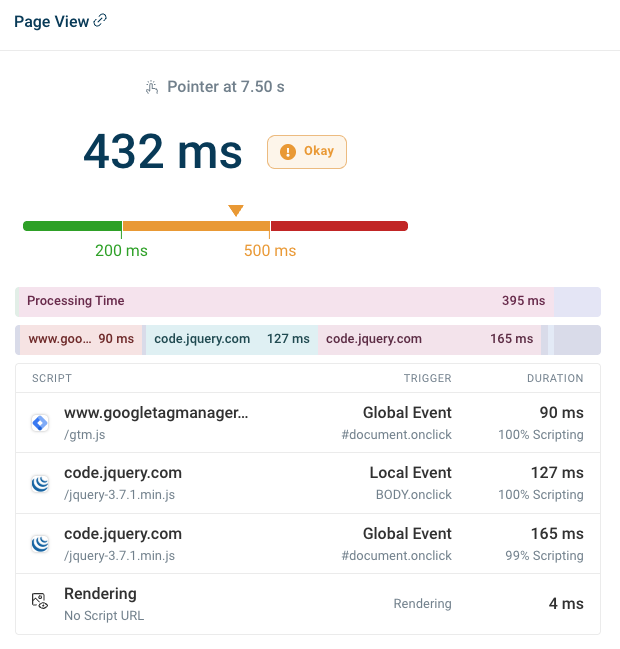Click the orange triangle marker on scale
This screenshot has height=649, width=620.
236,210
